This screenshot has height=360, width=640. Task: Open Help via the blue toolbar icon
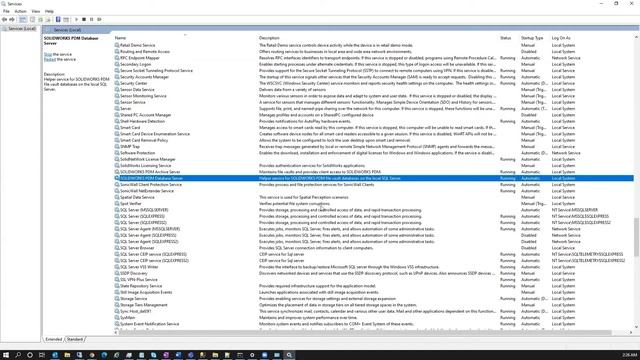[x=58, y=20]
